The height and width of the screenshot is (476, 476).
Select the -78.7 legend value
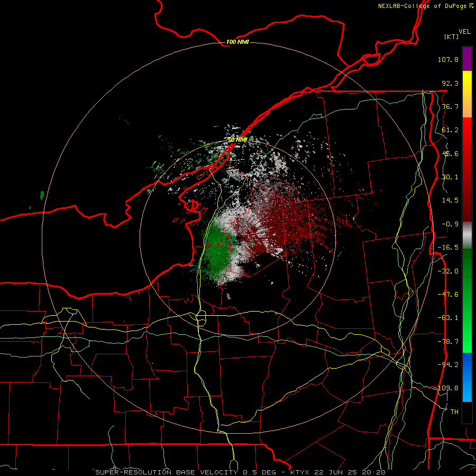tap(448, 342)
